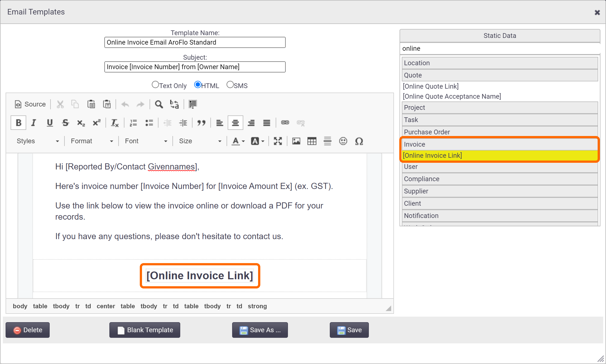Apply Superscript formatting
Image resolution: width=606 pixels, height=364 pixels.
pos(97,123)
